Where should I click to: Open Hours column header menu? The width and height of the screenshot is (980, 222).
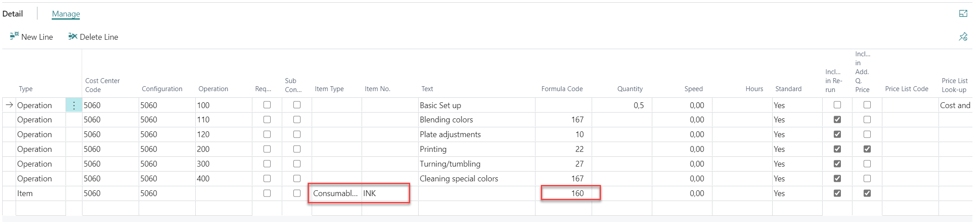tap(754, 89)
